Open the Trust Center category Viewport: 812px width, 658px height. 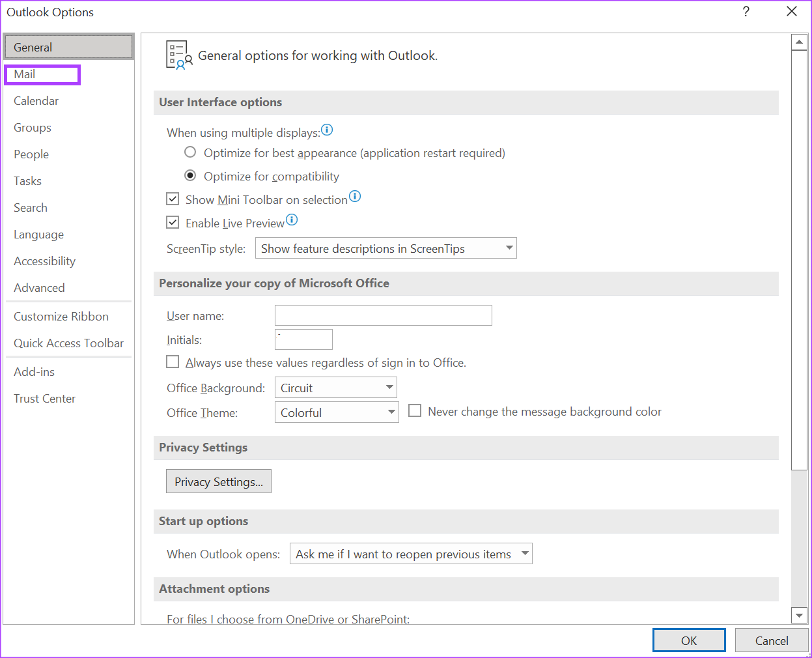[44, 399]
